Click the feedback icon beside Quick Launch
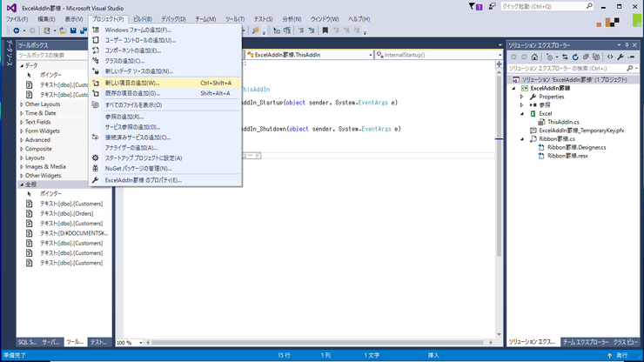 tap(492, 7)
